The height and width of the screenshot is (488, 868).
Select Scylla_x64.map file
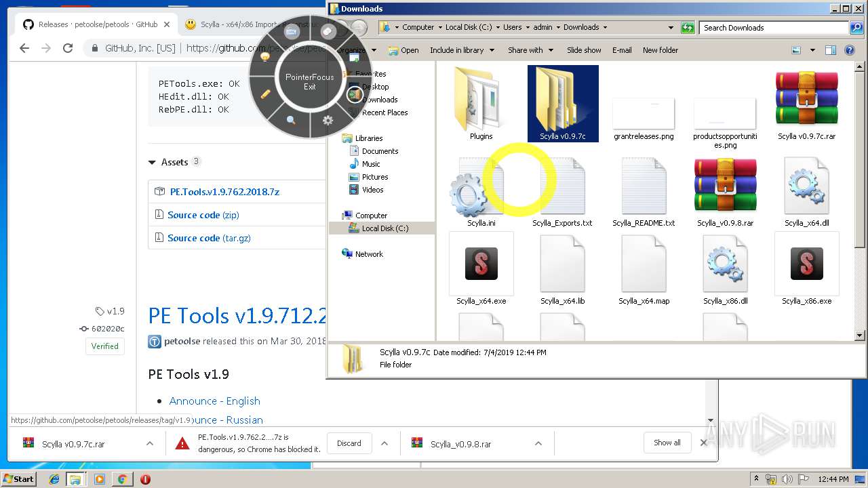644,269
